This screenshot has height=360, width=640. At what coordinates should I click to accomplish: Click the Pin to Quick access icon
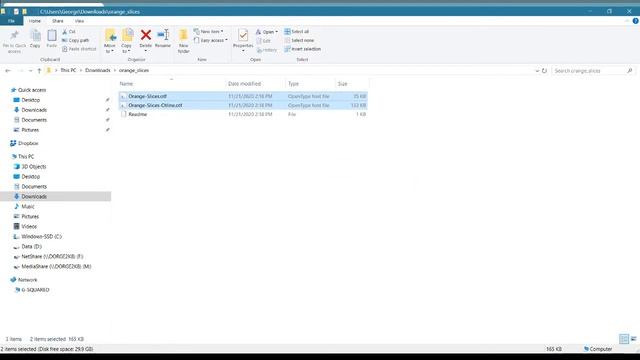(14, 36)
